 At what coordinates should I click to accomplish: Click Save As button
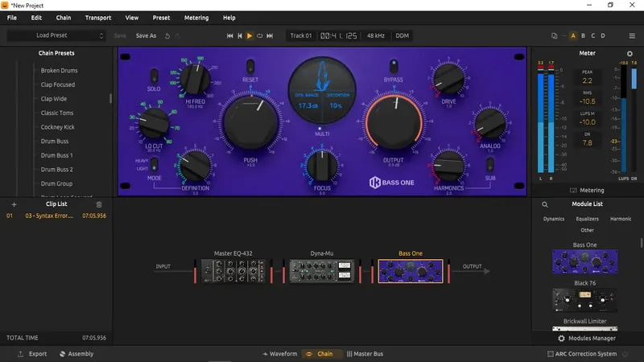pyautogui.click(x=146, y=35)
